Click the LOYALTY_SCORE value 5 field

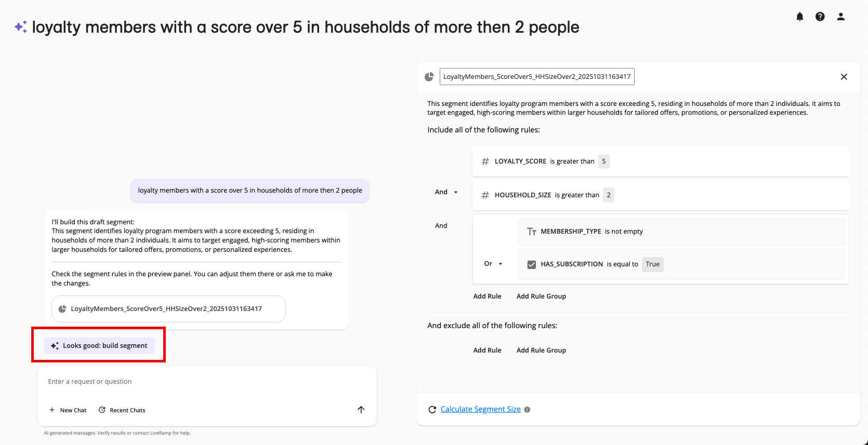point(603,161)
